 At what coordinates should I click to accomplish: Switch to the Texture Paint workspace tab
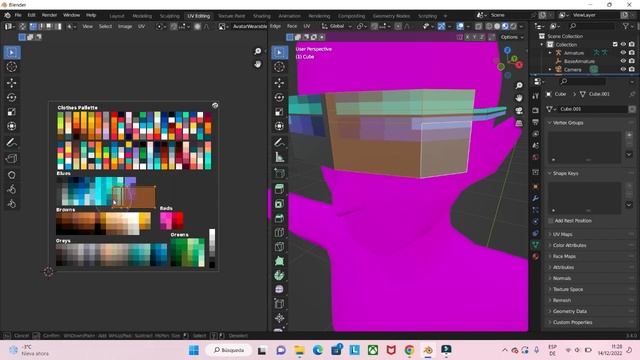[x=231, y=16]
